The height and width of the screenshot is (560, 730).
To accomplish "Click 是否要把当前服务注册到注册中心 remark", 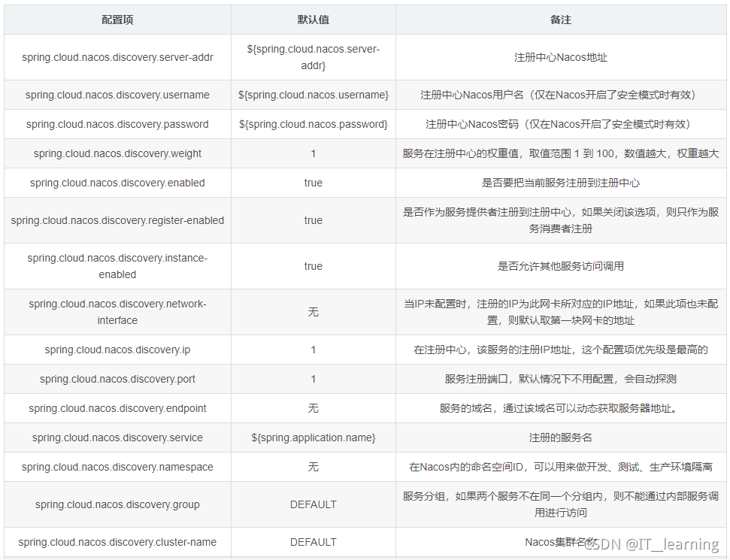I will (561, 183).
